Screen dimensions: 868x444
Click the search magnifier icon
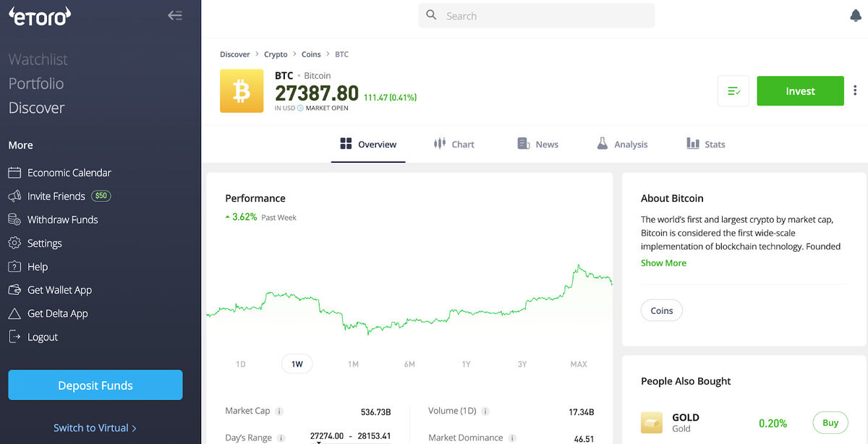(x=431, y=15)
